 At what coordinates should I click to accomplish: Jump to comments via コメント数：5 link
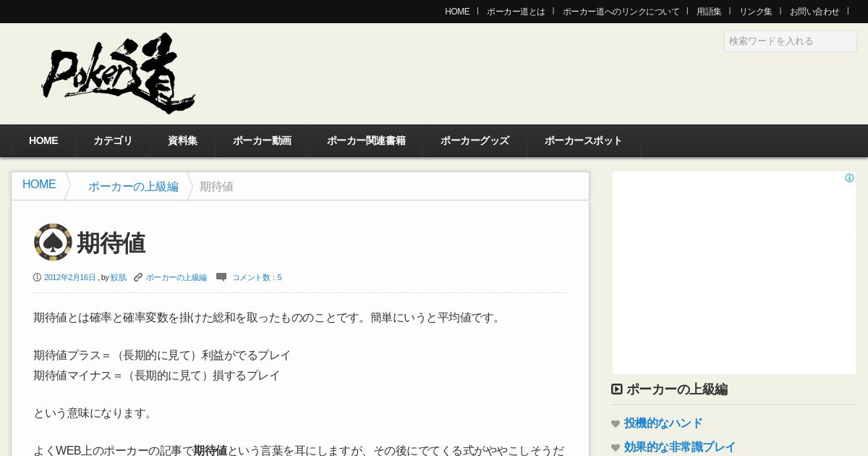257,277
